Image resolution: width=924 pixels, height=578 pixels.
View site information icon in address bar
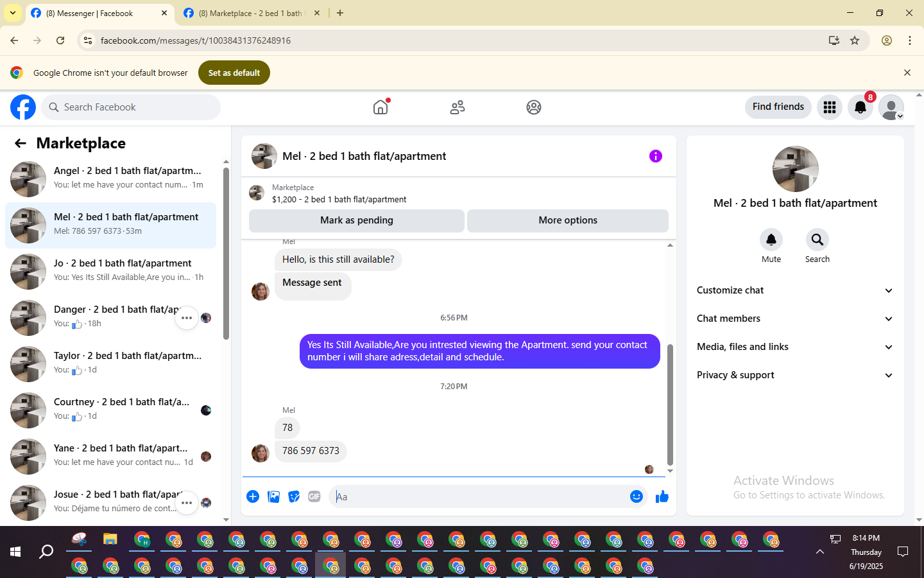point(88,40)
